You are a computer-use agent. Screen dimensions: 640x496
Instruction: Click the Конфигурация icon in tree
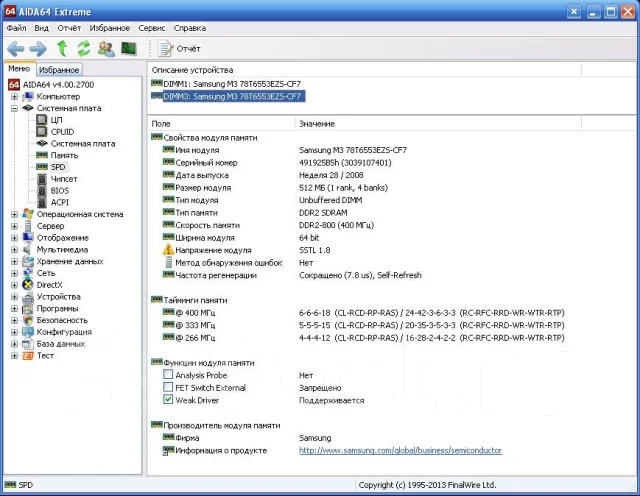(28, 332)
